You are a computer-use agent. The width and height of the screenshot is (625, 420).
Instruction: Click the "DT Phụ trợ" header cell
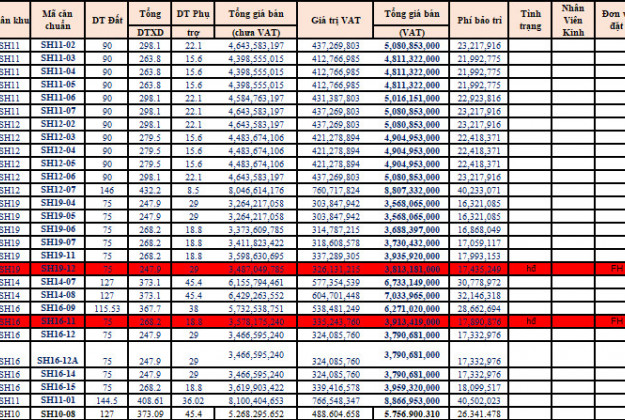(x=193, y=19)
